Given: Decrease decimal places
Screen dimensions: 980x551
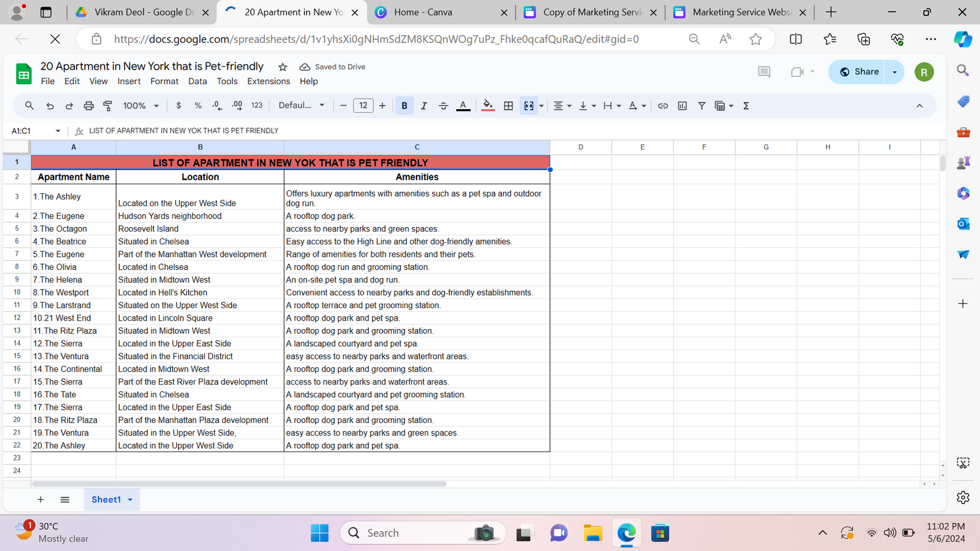Looking at the screenshot, I should [x=217, y=106].
